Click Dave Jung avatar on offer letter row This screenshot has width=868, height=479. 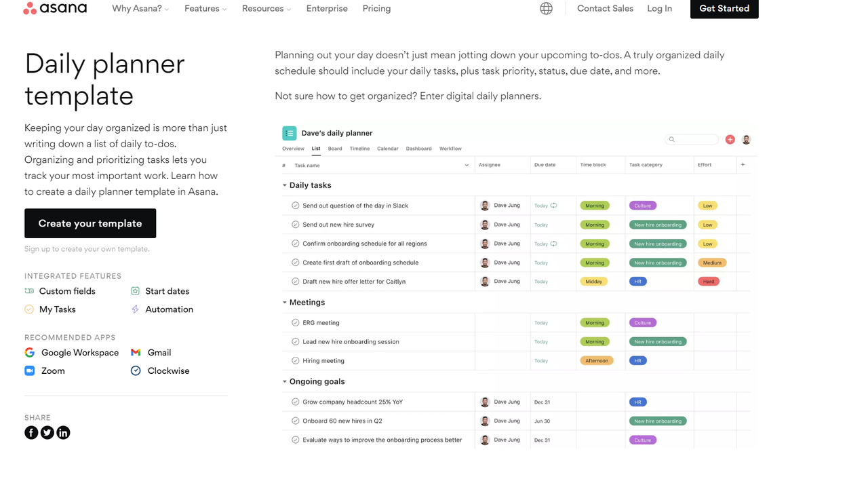[485, 282]
